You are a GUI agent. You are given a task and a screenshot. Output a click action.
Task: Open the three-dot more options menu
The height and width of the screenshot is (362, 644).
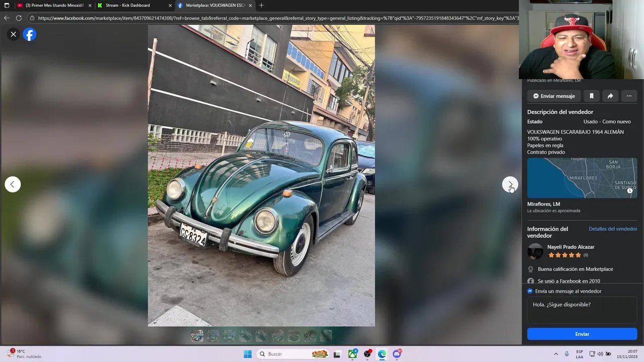(x=629, y=96)
